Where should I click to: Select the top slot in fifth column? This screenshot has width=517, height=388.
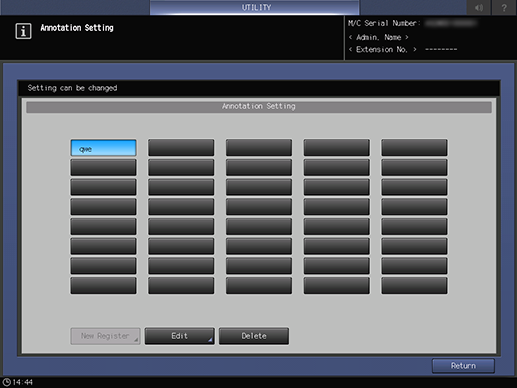[414, 148]
